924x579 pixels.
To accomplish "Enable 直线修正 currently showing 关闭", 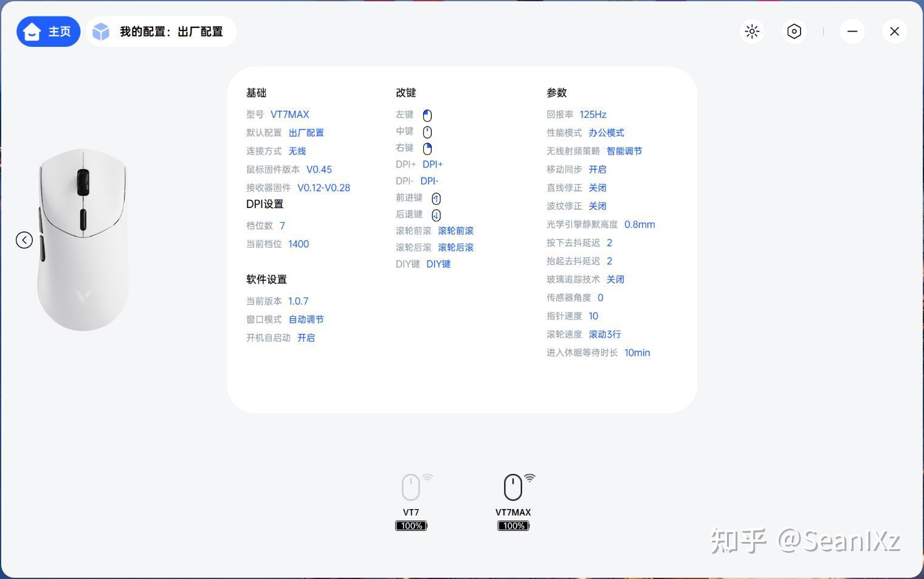I will pyautogui.click(x=598, y=187).
